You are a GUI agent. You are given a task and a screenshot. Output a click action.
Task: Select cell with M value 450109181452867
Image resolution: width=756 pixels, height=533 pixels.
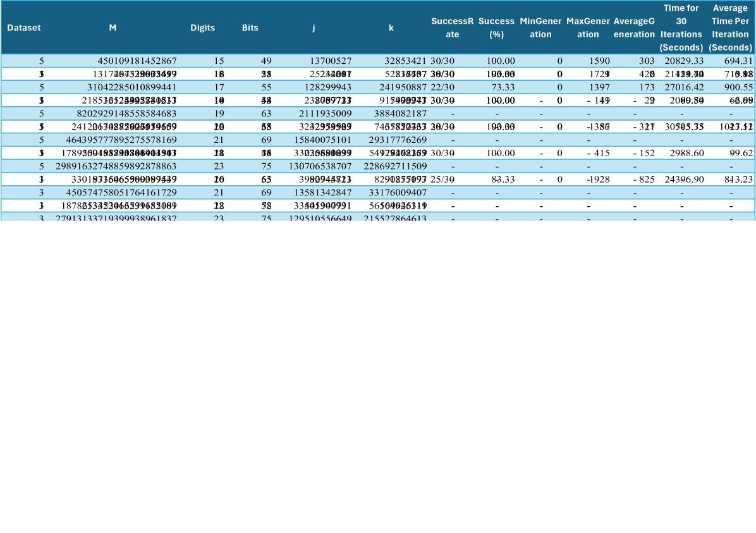click(x=137, y=61)
